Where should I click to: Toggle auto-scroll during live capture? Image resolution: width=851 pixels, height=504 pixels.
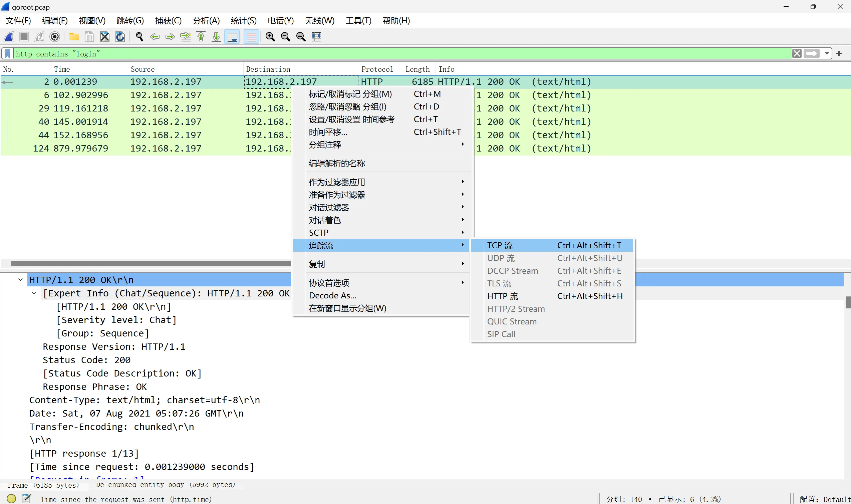(x=232, y=37)
